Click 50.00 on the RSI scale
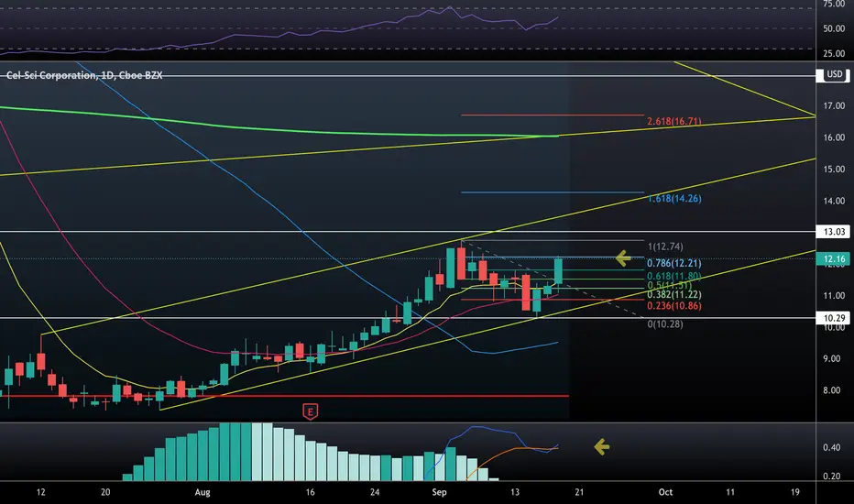Viewport: 854px width, 504px height. coord(834,28)
